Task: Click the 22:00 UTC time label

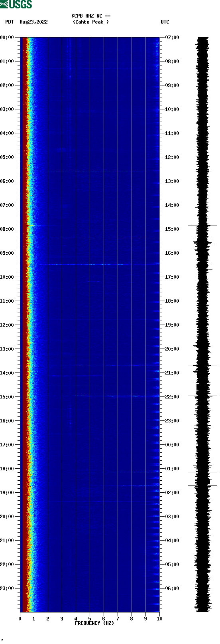Action: point(172,397)
